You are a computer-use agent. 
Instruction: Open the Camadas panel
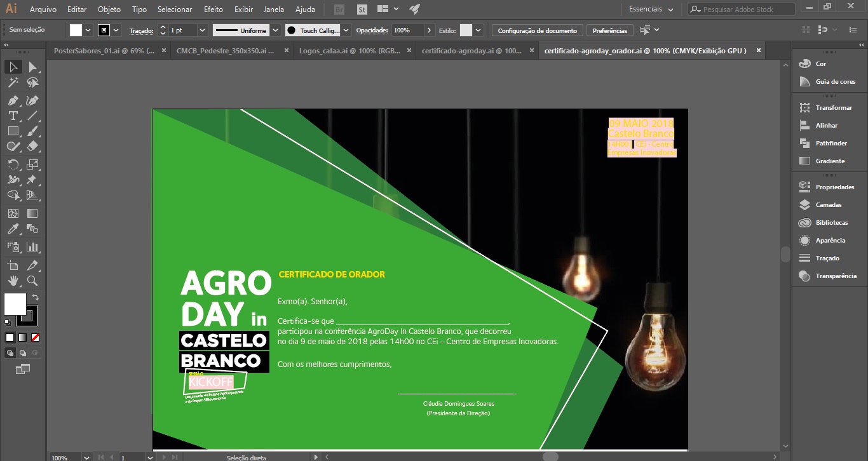[x=829, y=204]
